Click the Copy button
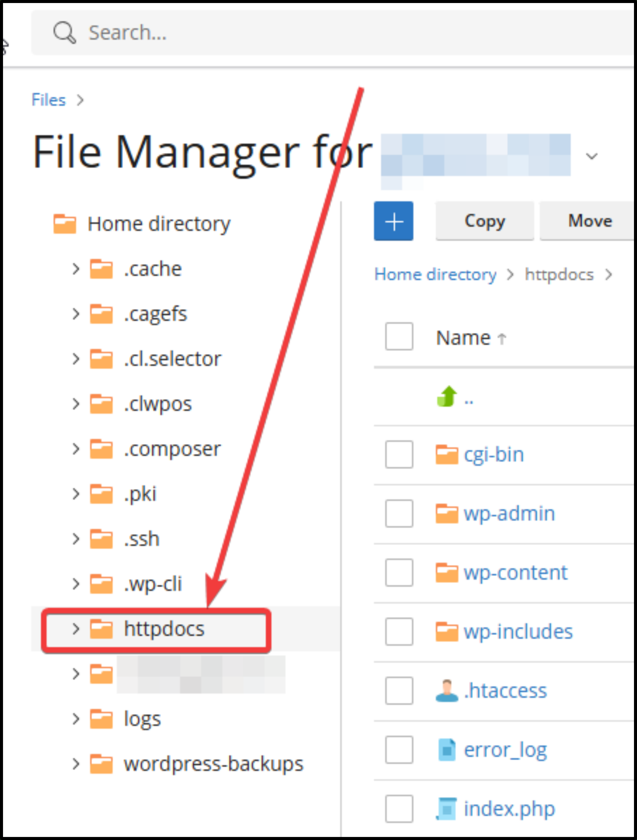637x840 pixels. pos(485,221)
